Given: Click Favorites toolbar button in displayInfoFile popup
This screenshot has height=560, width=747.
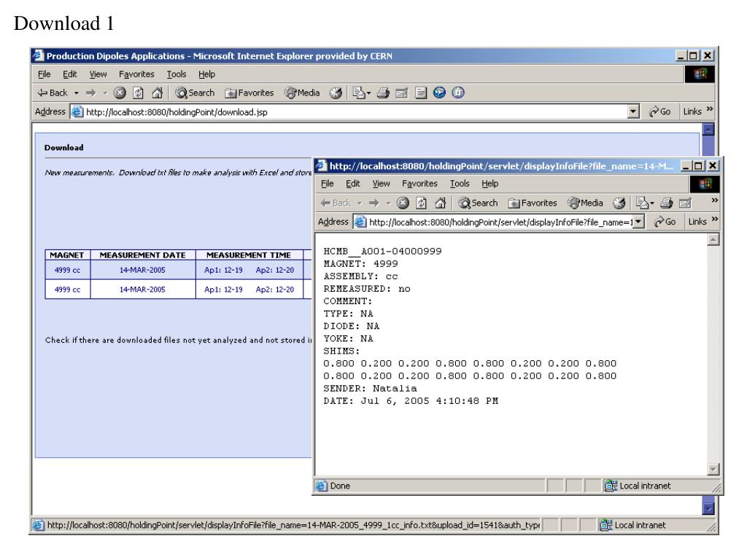Looking at the screenshot, I should point(533,203).
